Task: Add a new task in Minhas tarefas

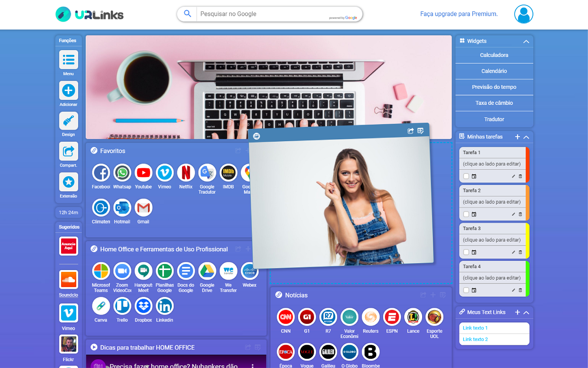Action: click(x=517, y=137)
